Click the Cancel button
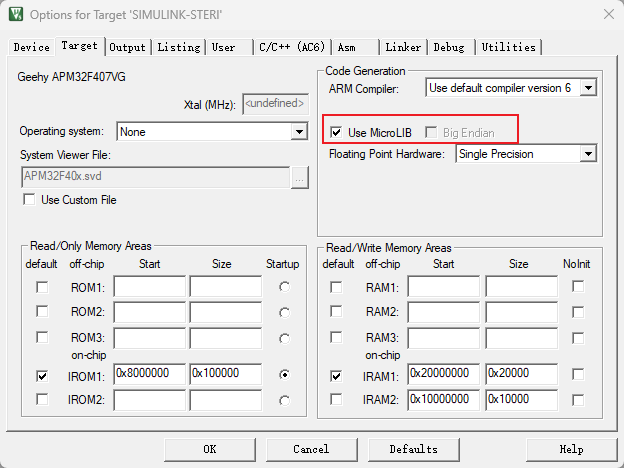The image size is (624, 468). 312,449
